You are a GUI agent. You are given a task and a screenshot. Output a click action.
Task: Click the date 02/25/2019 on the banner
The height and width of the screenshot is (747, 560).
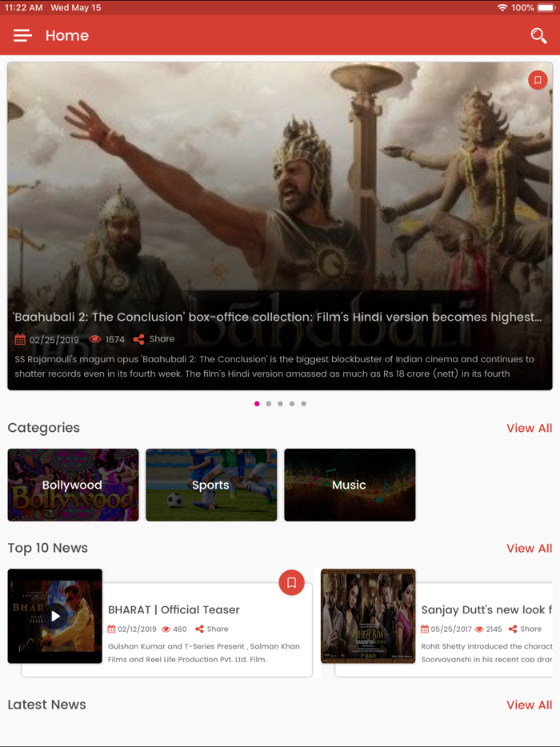tap(54, 340)
